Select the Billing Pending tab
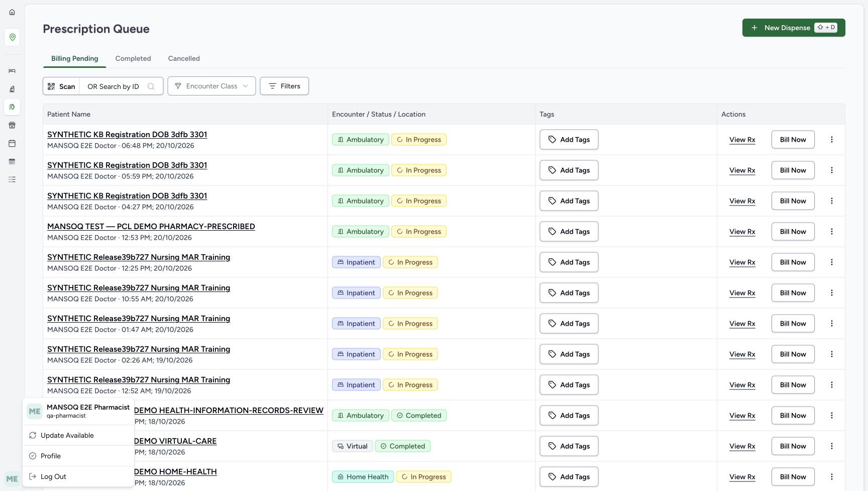The width and height of the screenshot is (868, 491). coord(75,58)
